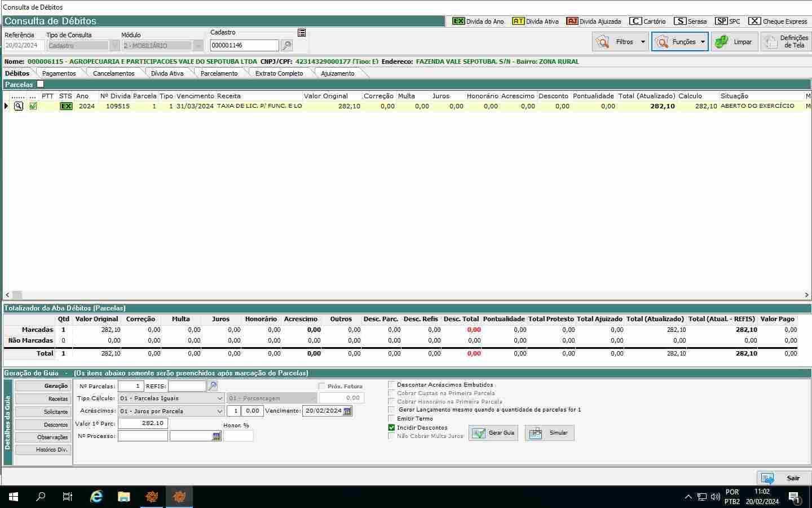Click the magnifier icon beside Cadastro field
812x508 pixels.
[286, 46]
